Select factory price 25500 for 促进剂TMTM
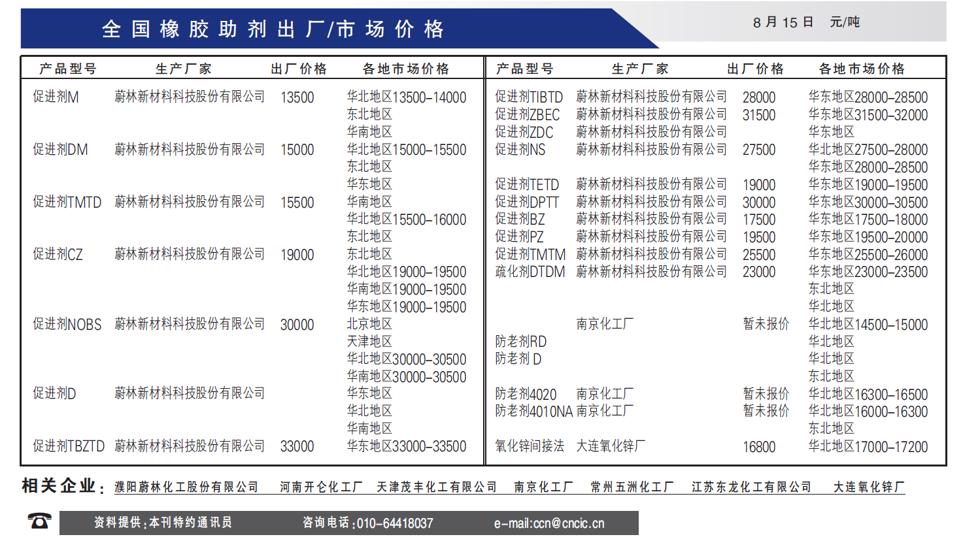980x539 pixels. (x=759, y=255)
